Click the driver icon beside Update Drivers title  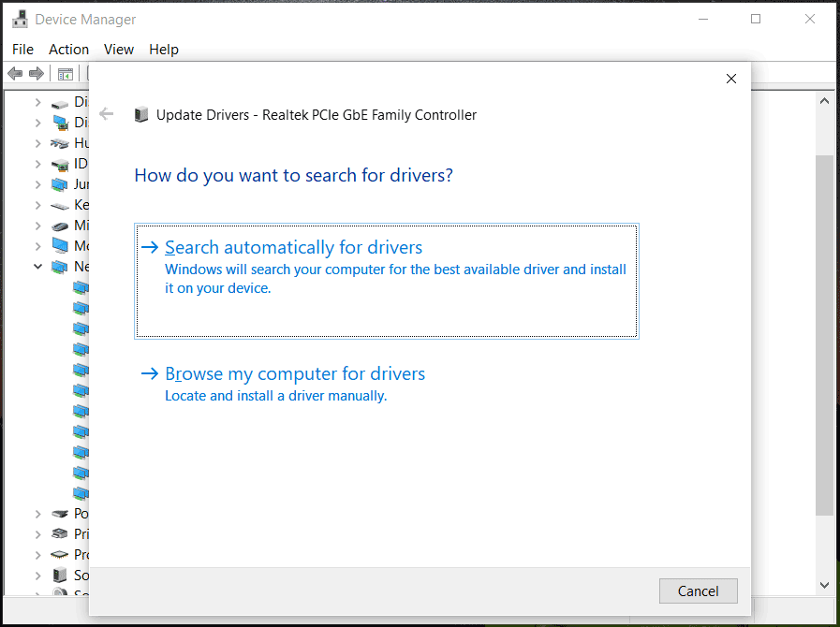pos(141,113)
